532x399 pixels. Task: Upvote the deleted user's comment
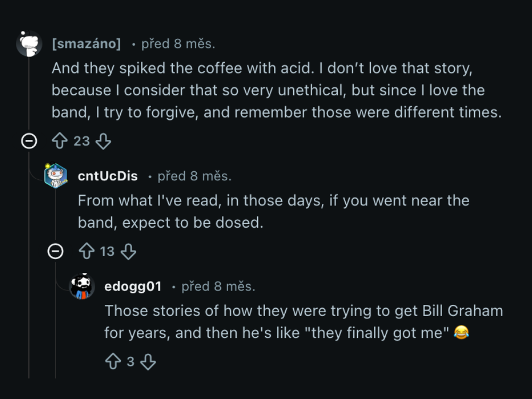tap(60, 141)
